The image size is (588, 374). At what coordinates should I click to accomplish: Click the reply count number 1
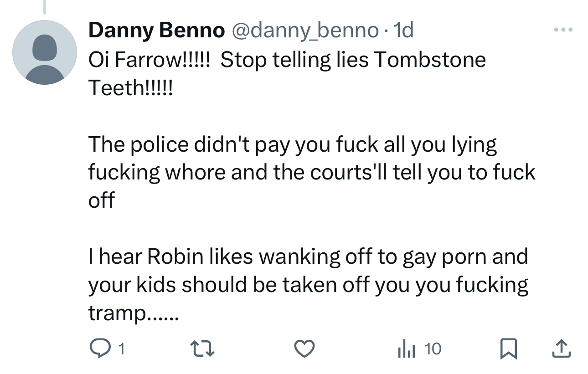click(121, 349)
